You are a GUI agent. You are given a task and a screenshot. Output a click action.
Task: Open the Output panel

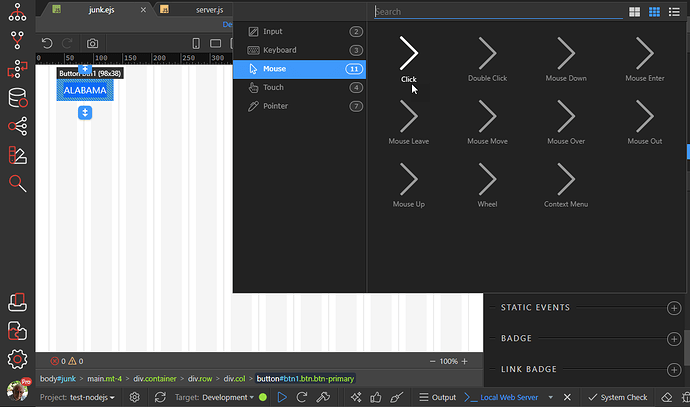437,397
